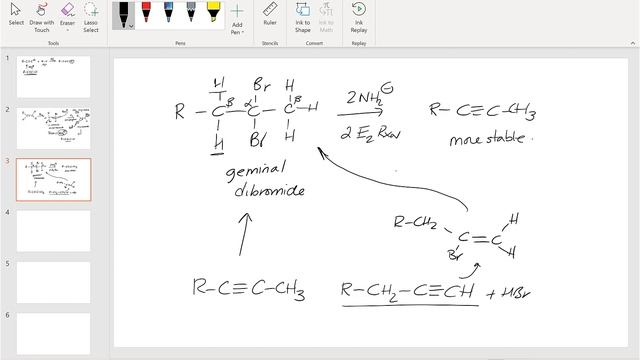Enable Draw with Touch
Screen dimensions: 640x360
(x=42, y=17)
